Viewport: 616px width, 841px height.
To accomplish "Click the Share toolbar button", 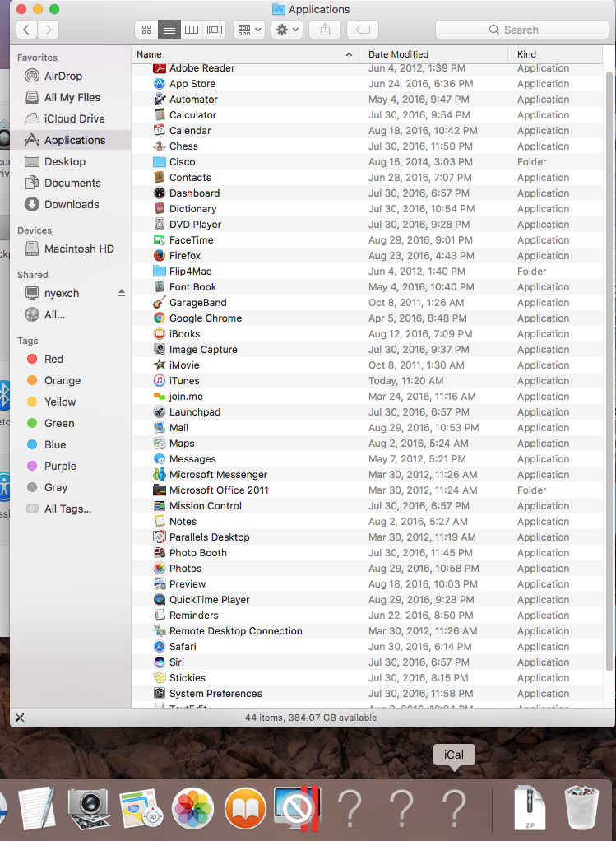I will [325, 30].
